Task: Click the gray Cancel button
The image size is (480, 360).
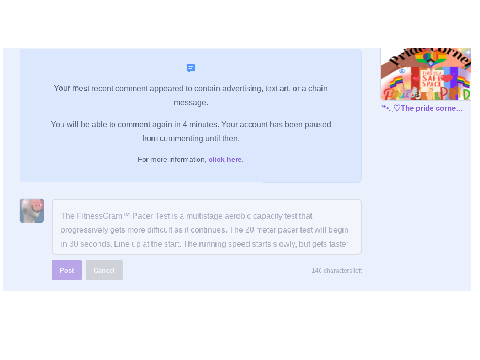Action: coord(104,270)
